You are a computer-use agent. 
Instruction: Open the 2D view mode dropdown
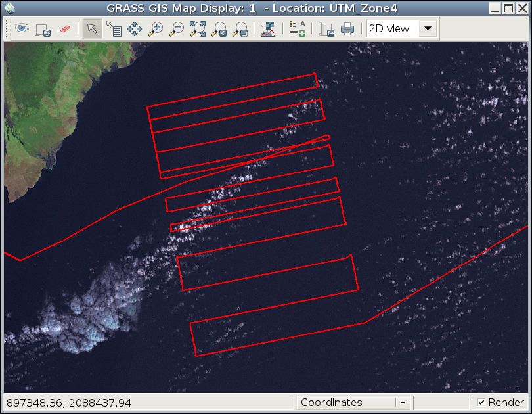[x=403, y=28]
